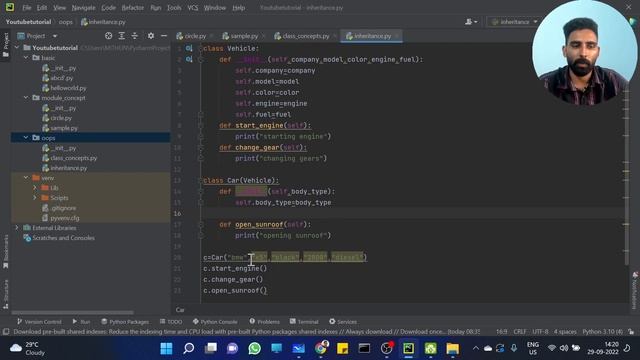Open the user account icon dropdown
Screen dimensions: 640x360
(x=471, y=22)
